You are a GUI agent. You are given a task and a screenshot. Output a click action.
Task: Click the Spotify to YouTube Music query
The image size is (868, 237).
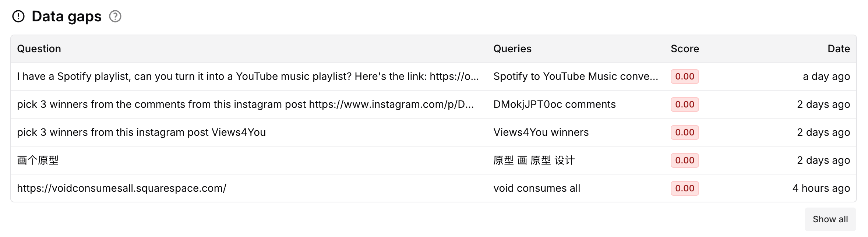[x=575, y=77]
